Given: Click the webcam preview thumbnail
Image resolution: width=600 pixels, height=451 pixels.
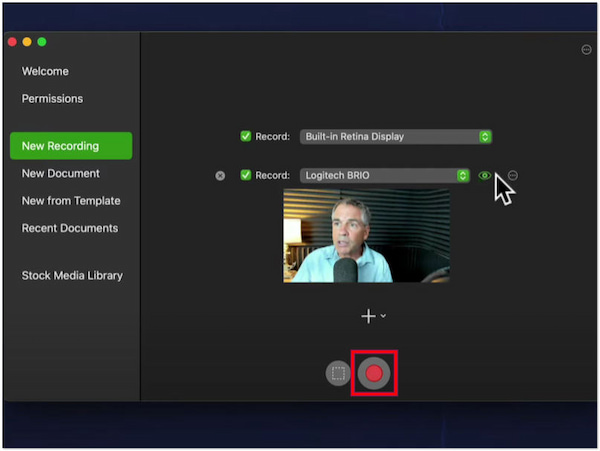Looking at the screenshot, I should (366, 235).
